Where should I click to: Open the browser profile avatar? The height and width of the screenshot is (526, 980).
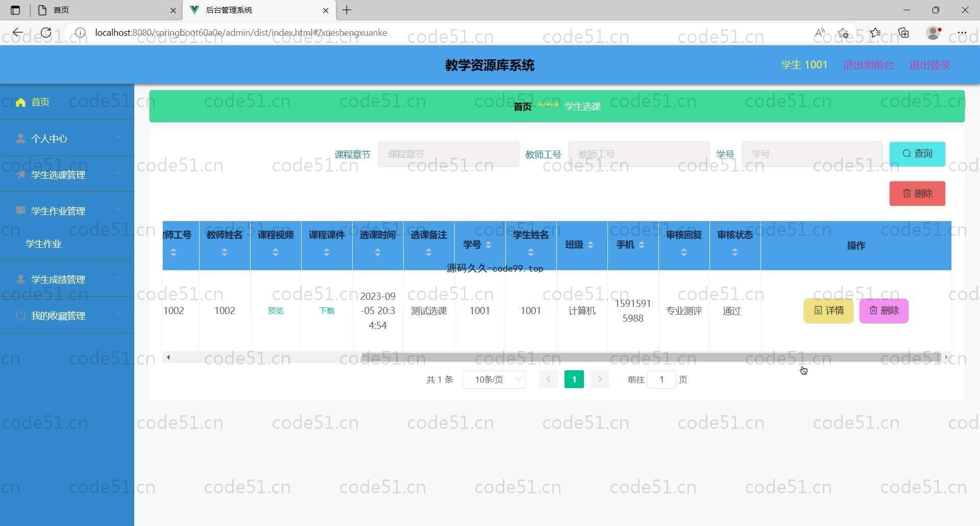point(933,33)
